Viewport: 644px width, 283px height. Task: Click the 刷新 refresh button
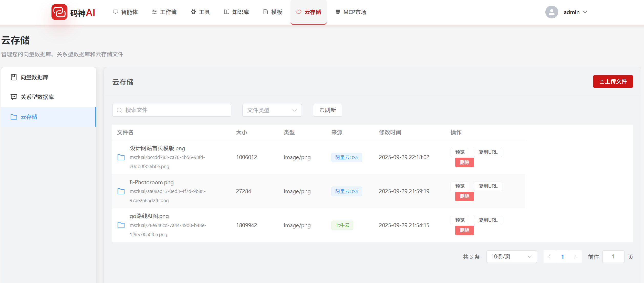(327, 110)
